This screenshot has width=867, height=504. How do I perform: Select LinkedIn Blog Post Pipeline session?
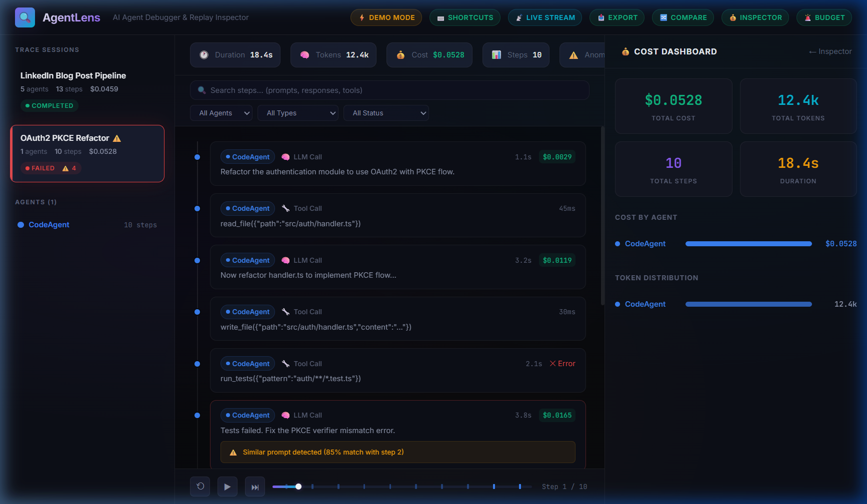pyautogui.click(x=87, y=90)
